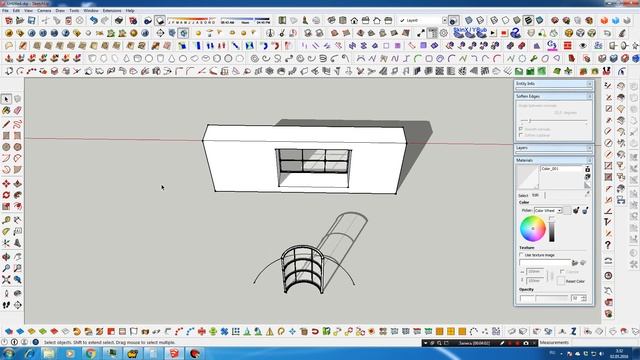Click the question mark help icon
The image size is (640, 360).
pos(608,245)
